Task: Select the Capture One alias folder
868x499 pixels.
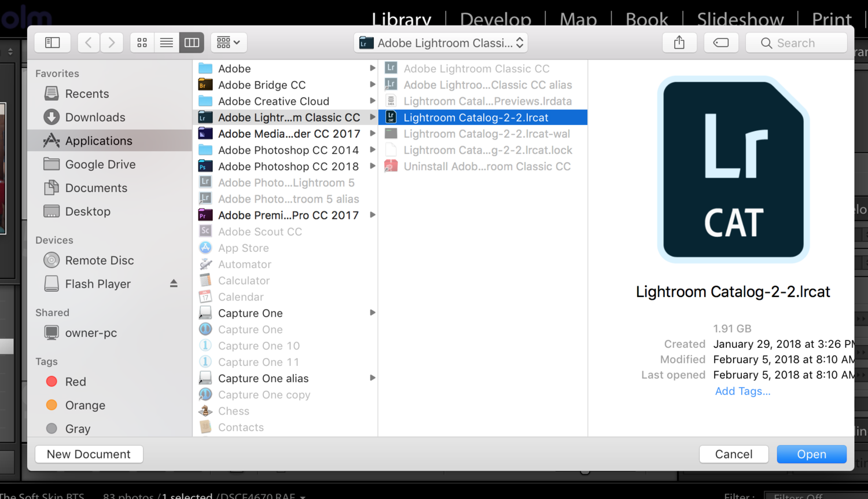Action: (x=263, y=379)
